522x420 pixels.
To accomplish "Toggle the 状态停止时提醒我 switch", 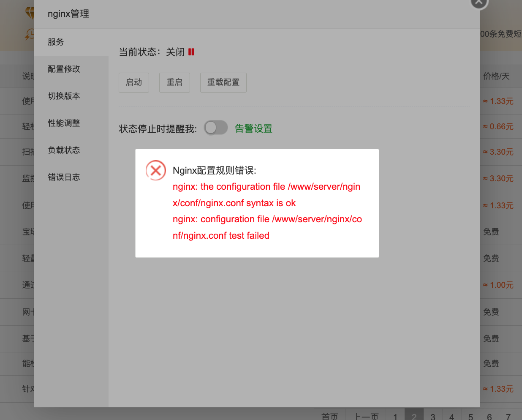I will pyautogui.click(x=216, y=128).
